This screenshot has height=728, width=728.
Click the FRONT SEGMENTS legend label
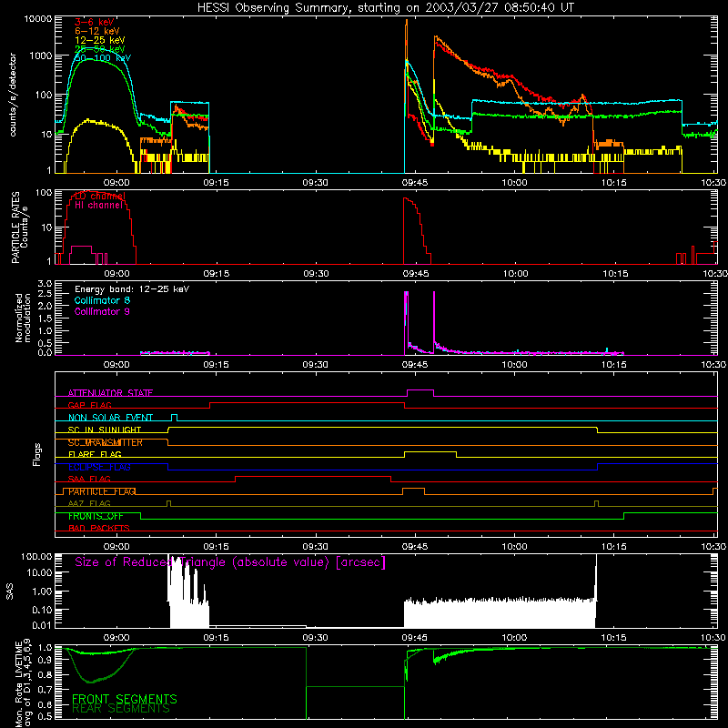tap(125, 699)
